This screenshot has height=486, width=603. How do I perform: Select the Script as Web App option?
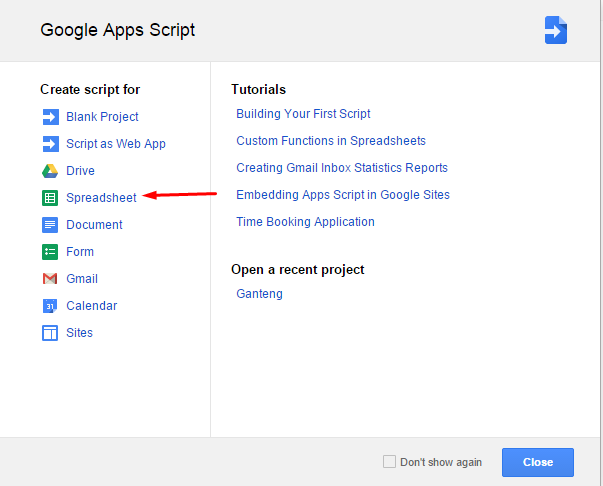(x=116, y=144)
